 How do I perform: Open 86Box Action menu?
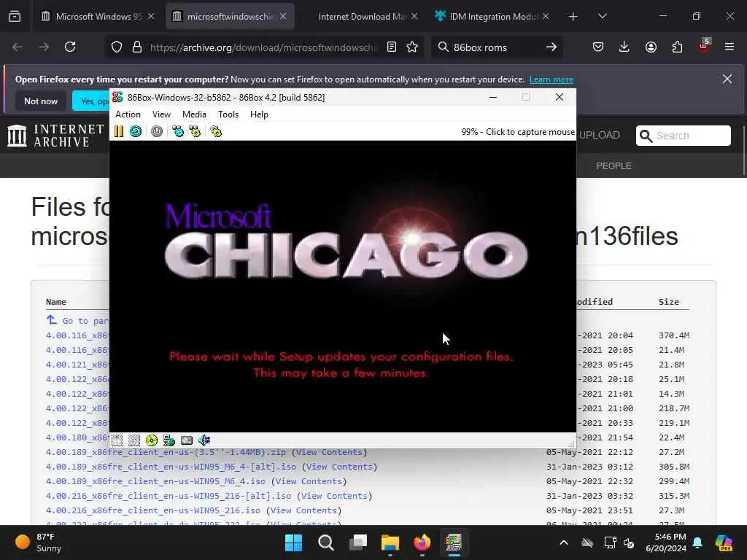[128, 114]
